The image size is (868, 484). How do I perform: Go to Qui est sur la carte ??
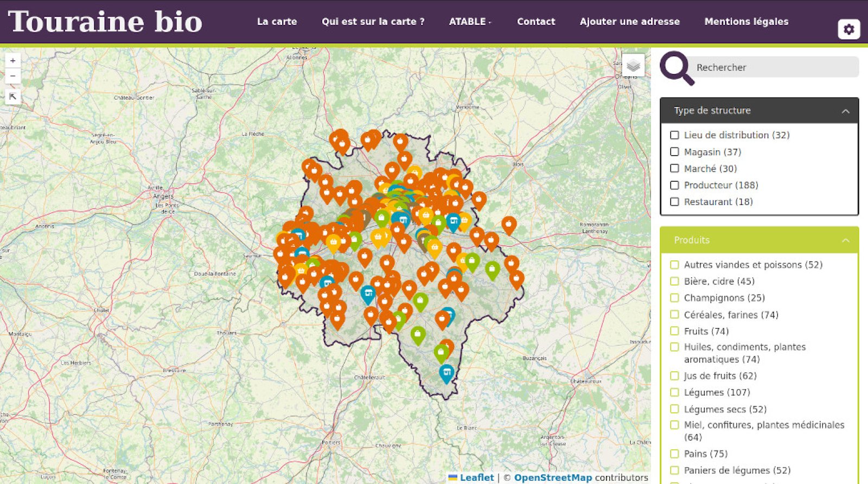click(373, 22)
